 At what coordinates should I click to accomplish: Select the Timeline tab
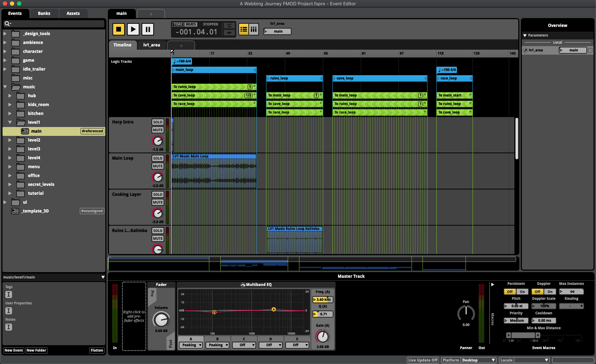(122, 45)
